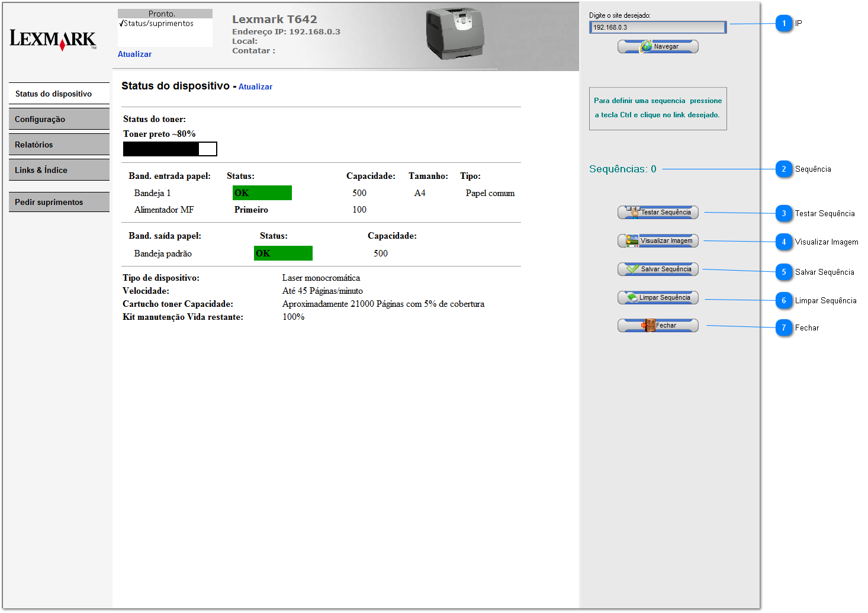Click the Alimentador MF row label
868x613 pixels.
point(164,210)
